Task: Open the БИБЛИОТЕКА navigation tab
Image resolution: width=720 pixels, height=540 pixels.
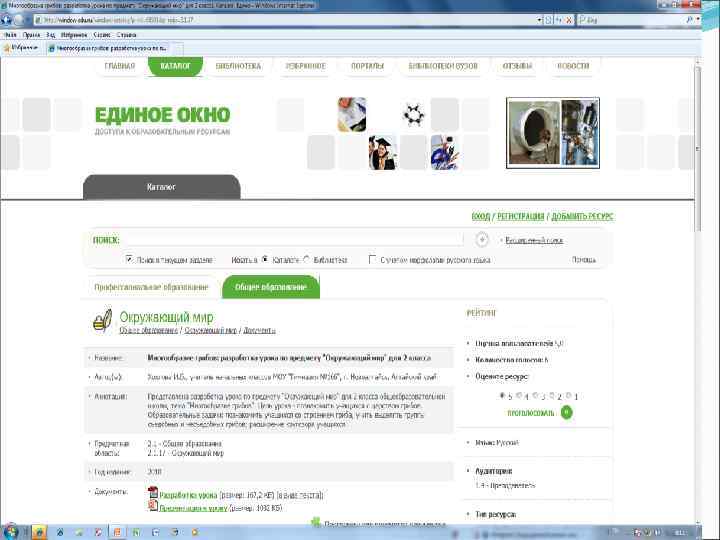Action: [x=238, y=66]
